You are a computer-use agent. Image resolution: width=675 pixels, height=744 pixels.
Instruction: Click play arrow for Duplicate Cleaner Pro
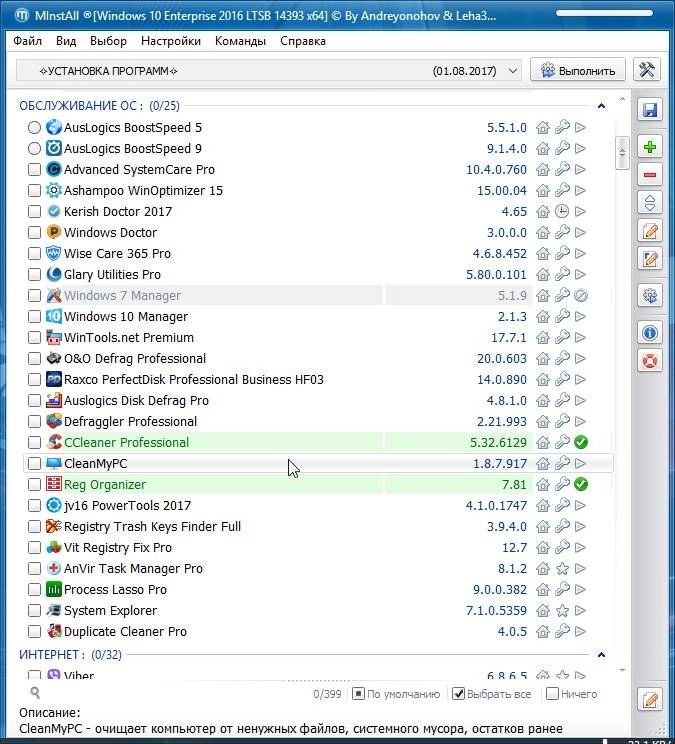[x=580, y=632]
